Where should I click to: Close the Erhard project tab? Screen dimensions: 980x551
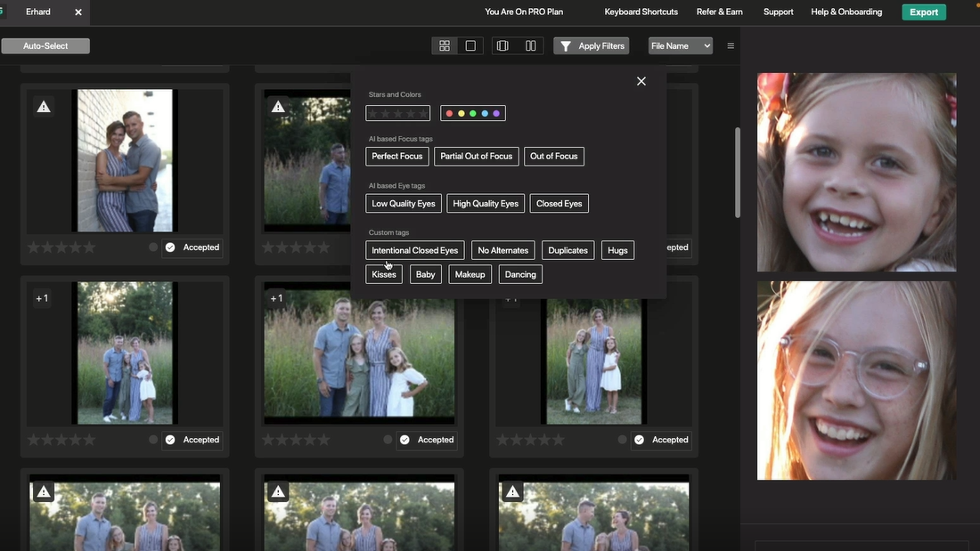(78, 12)
